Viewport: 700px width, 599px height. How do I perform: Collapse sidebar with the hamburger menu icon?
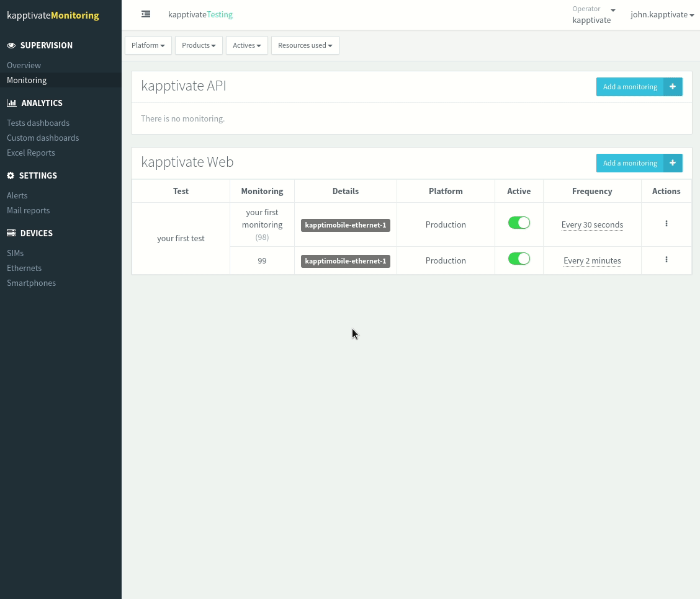tap(146, 14)
